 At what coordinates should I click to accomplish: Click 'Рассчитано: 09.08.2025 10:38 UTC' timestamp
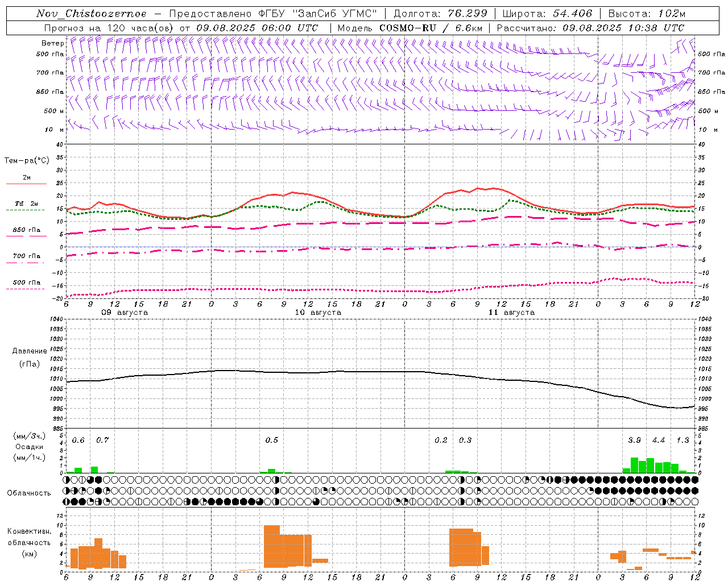(x=590, y=28)
